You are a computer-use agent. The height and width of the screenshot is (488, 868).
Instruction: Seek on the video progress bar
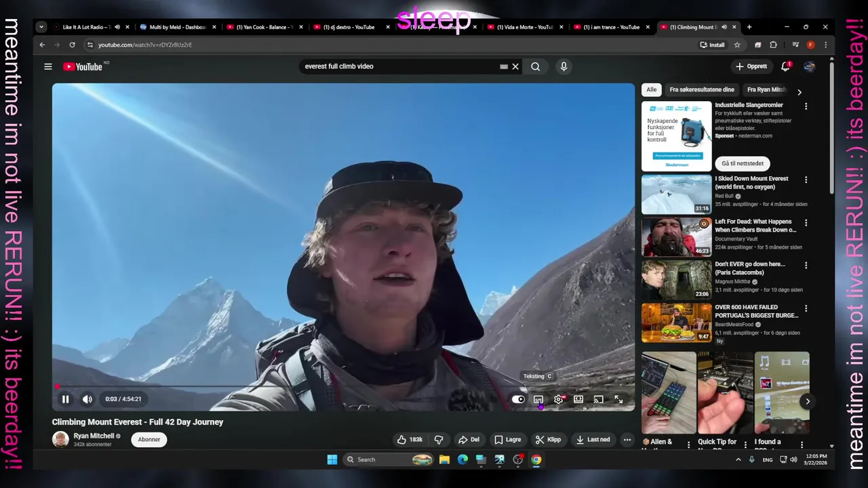[x=343, y=387]
